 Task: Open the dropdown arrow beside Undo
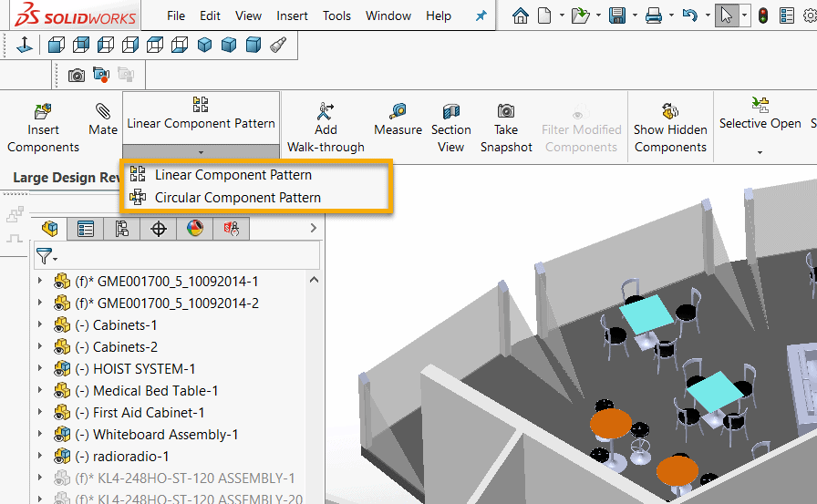click(x=708, y=15)
